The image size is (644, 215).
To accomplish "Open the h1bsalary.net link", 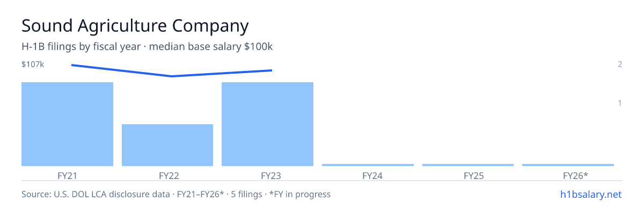I will point(590,194).
